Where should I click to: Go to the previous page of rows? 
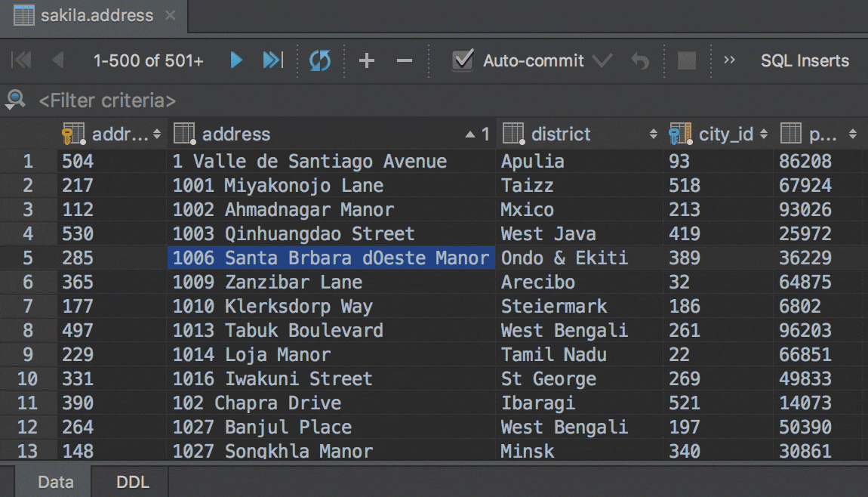click(x=57, y=60)
